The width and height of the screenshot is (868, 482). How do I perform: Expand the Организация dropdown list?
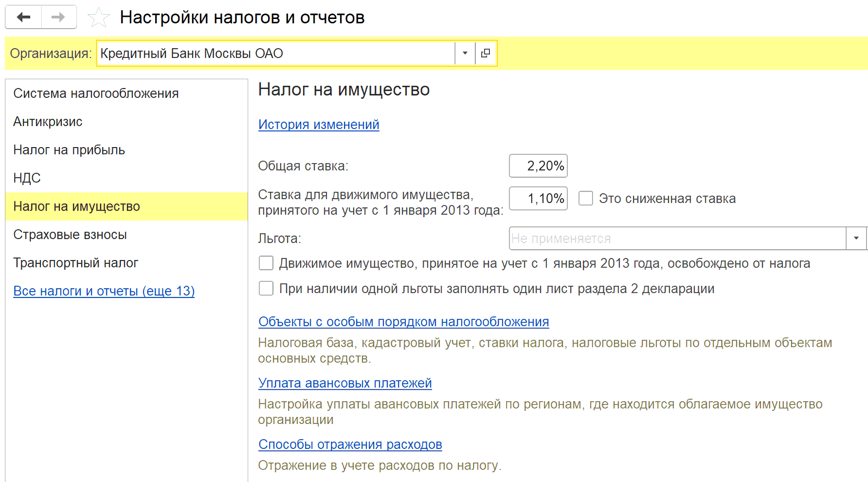[x=465, y=53]
